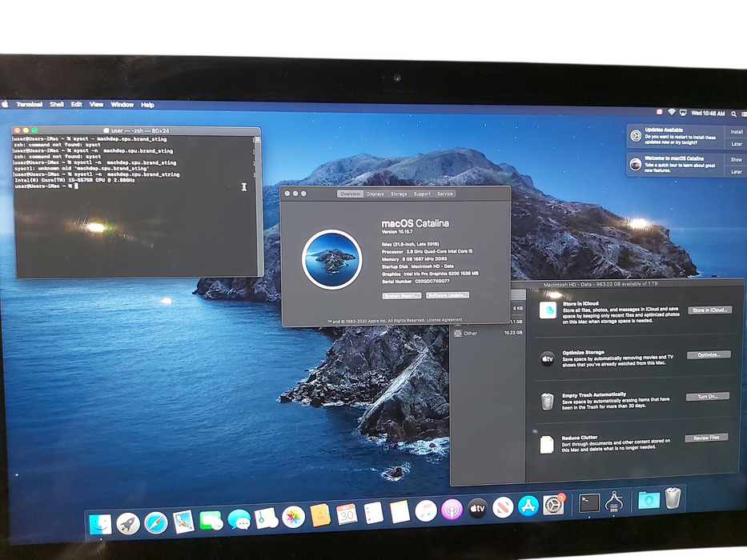Switch to the Support tab

click(422, 194)
